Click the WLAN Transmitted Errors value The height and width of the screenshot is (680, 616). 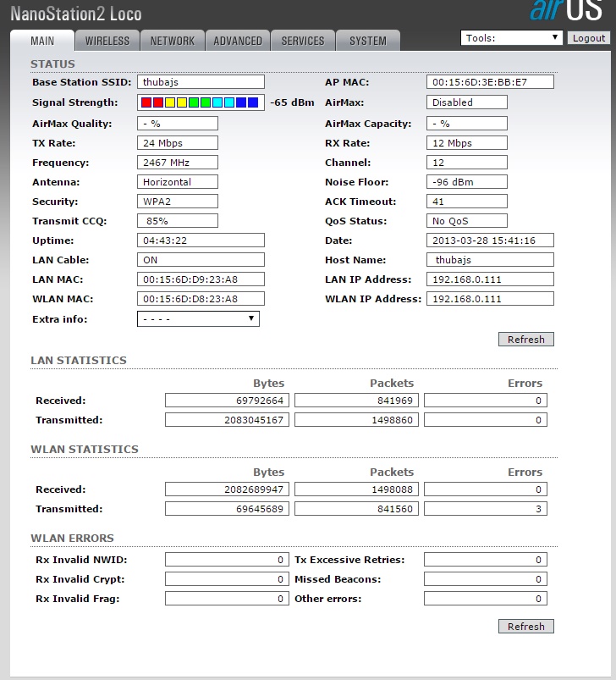tap(485, 509)
